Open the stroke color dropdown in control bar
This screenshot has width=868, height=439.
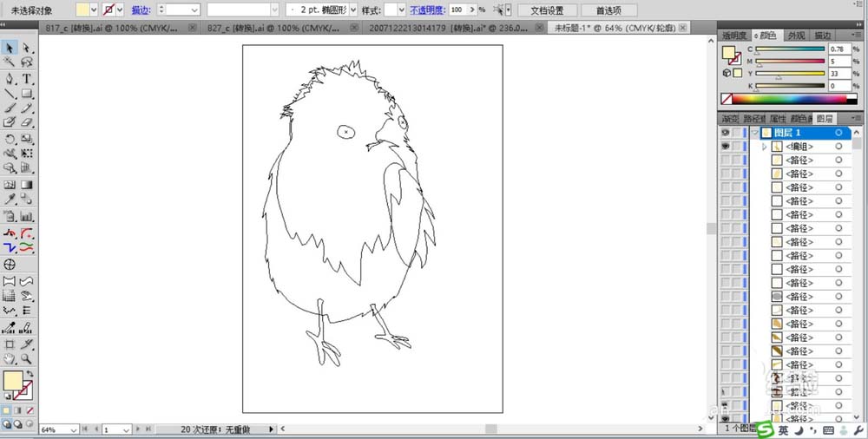coord(120,10)
